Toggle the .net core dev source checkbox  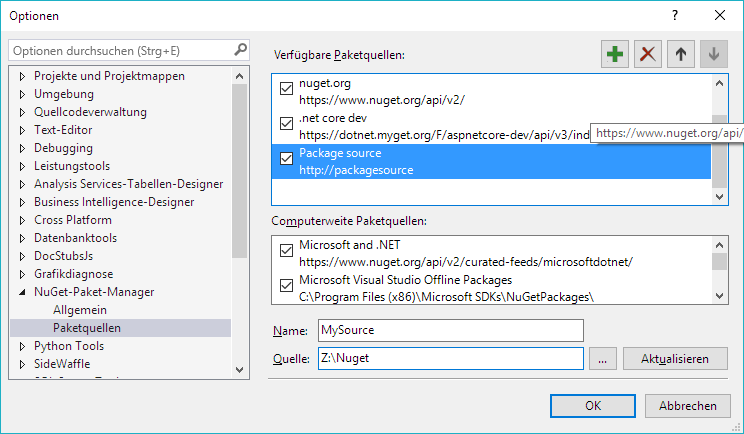click(x=286, y=123)
